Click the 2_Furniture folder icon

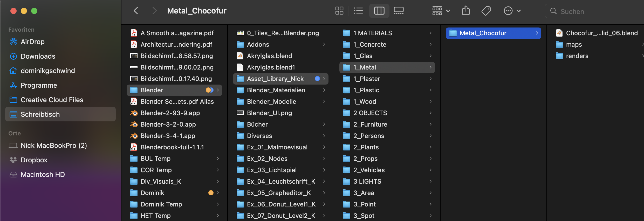[x=347, y=124]
